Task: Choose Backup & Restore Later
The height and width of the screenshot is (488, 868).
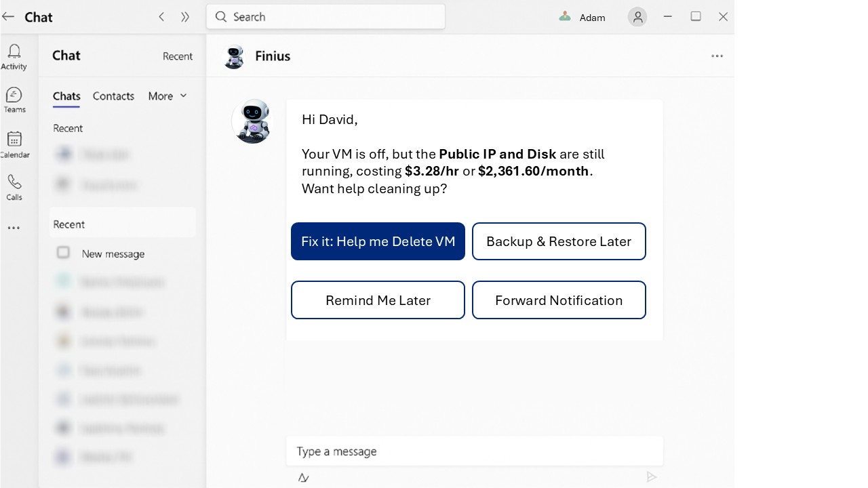Action: 559,241
